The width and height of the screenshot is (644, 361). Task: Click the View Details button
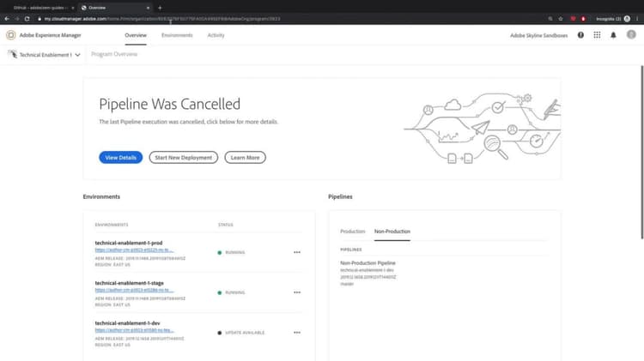click(121, 158)
